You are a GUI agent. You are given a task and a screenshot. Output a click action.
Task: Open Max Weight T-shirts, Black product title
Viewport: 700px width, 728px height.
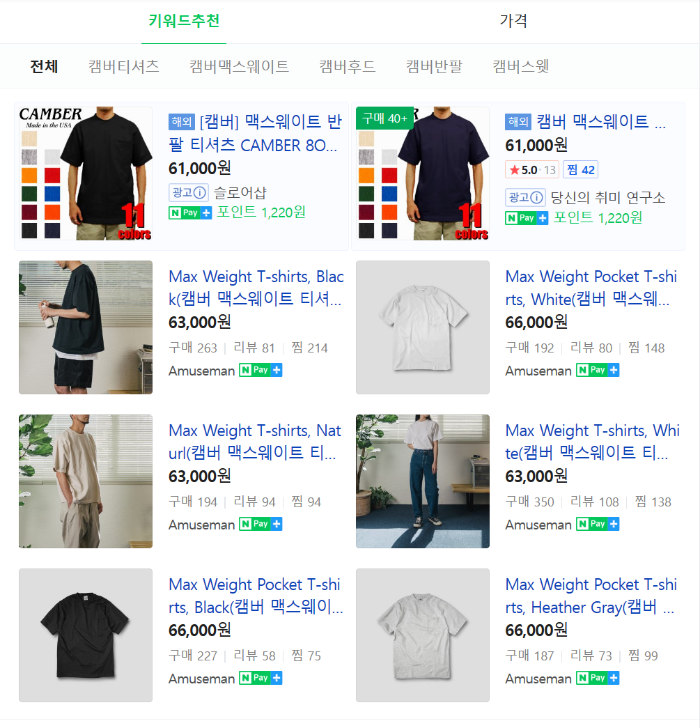click(256, 288)
